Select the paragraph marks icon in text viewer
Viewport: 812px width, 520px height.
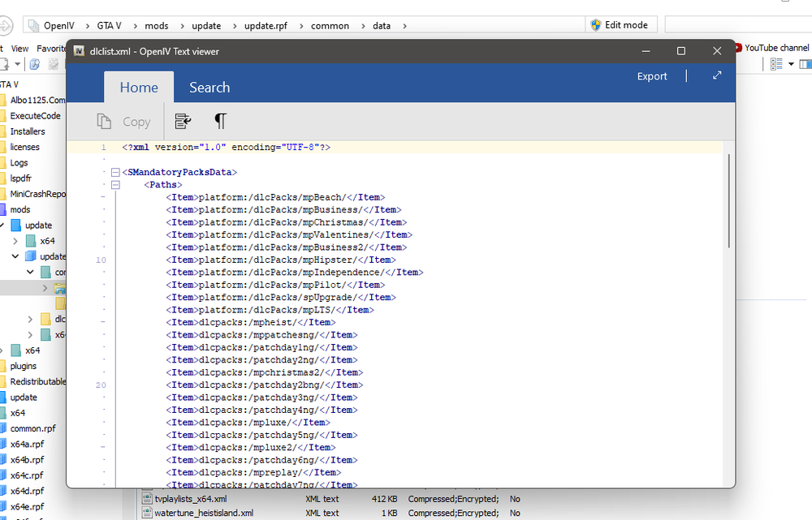tap(220, 120)
